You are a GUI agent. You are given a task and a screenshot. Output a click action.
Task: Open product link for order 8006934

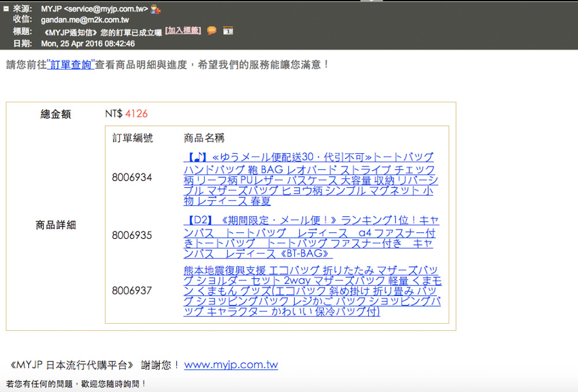310,179
